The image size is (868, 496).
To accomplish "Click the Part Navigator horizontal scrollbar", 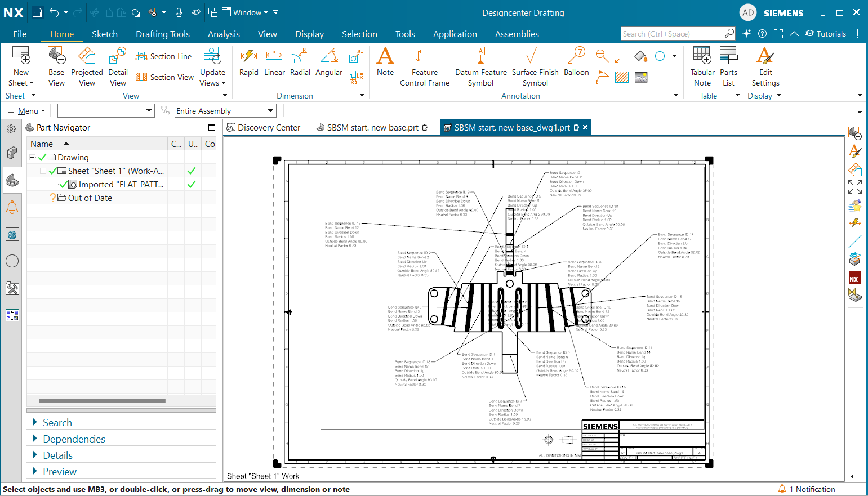I will 101,400.
